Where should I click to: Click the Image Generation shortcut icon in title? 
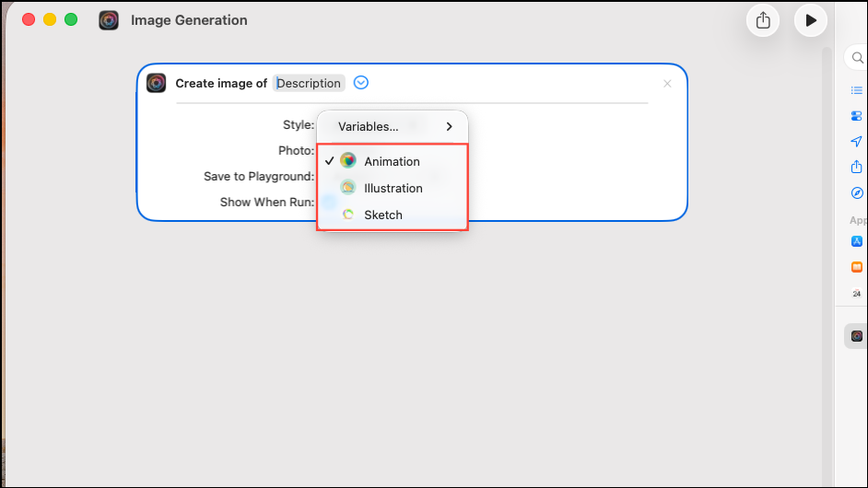[x=109, y=20]
